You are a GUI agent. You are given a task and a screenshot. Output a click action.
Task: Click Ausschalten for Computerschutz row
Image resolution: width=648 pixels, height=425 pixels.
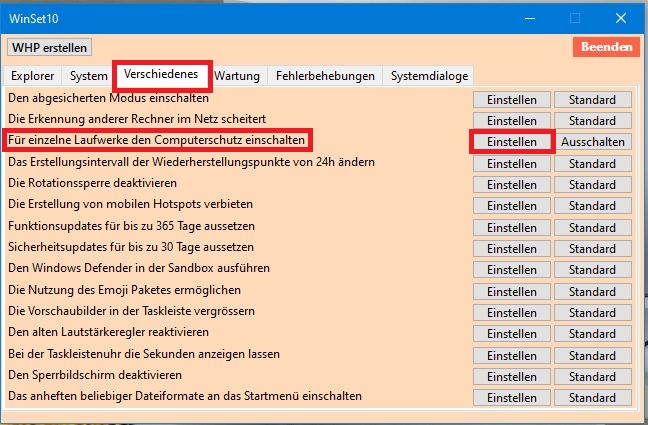pyautogui.click(x=593, y=142)
